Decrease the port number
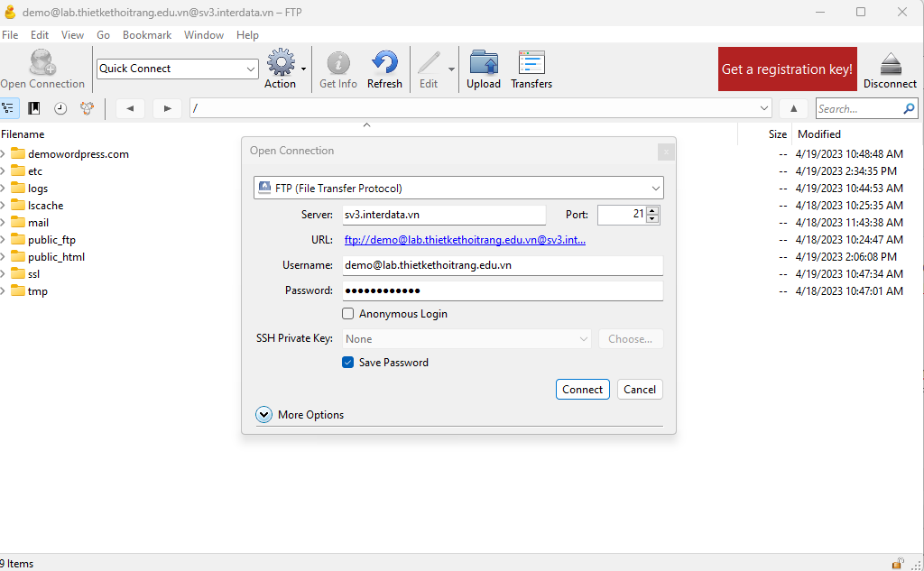 [652, 219]
